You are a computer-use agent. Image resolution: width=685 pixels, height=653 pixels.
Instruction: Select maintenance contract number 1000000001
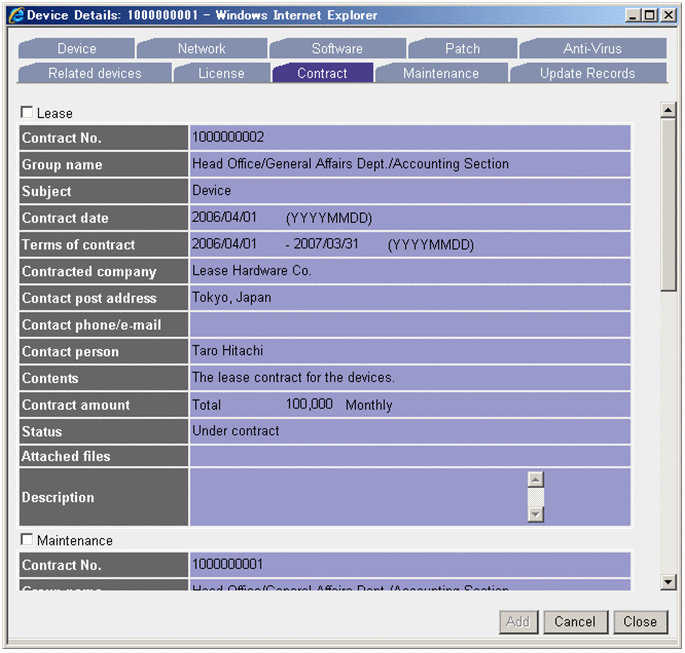[x=228, y=564]
